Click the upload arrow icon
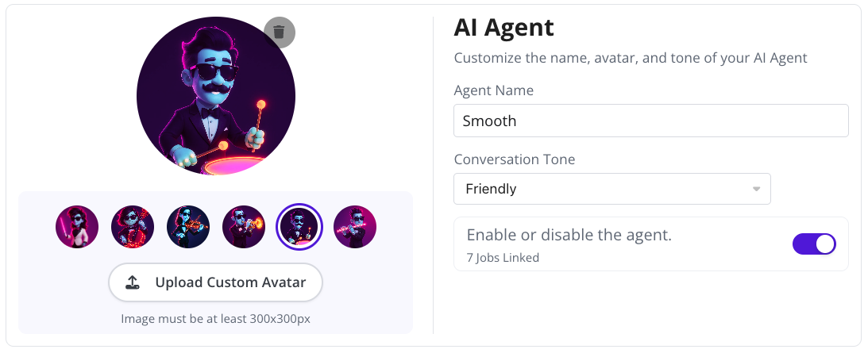The width and height of the screenshot is (868, 353). 133,282
